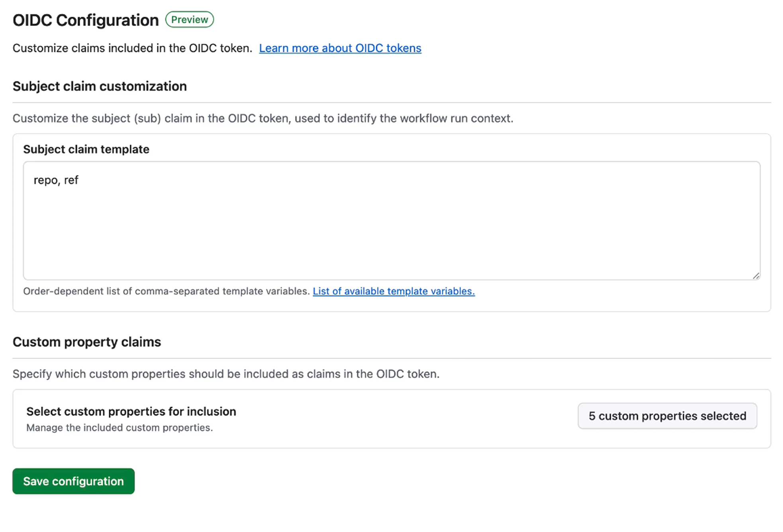
Task: Open the Learn more about OIDC tokens link
Action: (x=340, y=48)
